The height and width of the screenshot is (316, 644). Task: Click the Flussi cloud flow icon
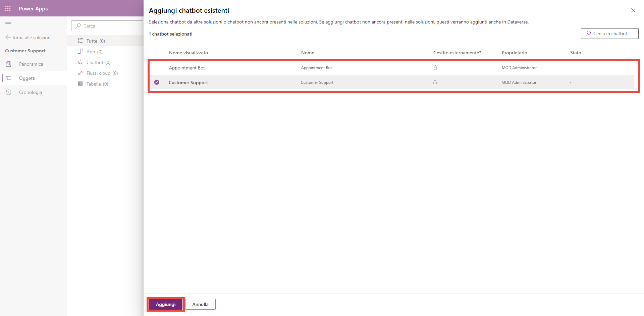80,73
